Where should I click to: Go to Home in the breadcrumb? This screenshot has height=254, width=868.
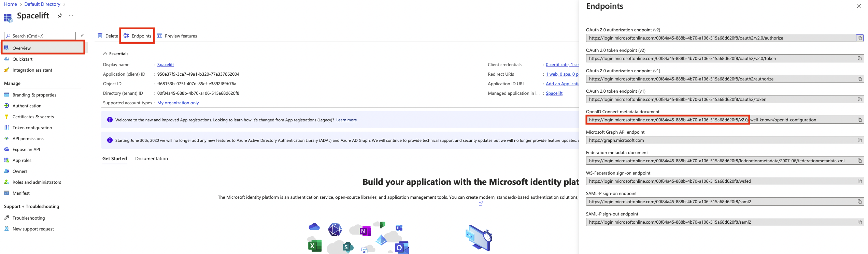[x=10, y=4]
